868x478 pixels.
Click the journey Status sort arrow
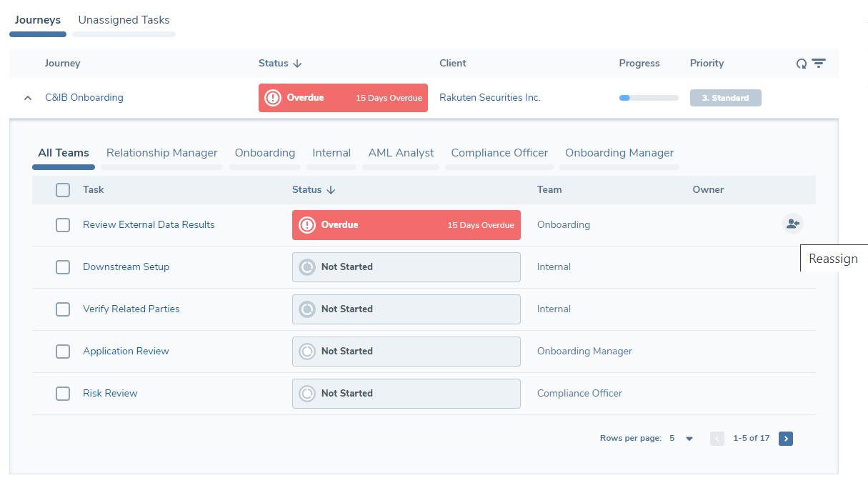click(x=298, y=64)
